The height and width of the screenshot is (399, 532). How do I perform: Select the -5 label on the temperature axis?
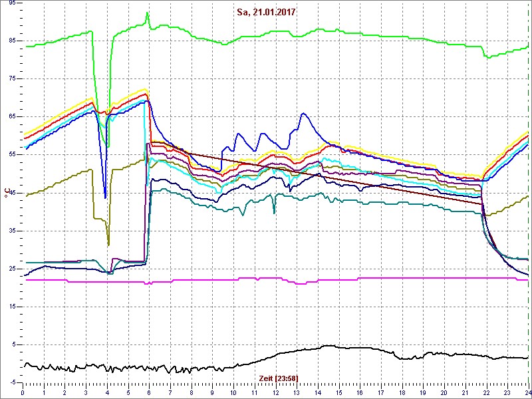[x=13, y=383]
